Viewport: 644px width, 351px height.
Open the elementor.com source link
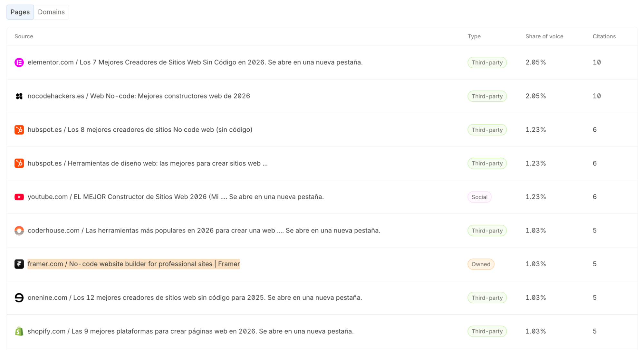pos(195,62)
